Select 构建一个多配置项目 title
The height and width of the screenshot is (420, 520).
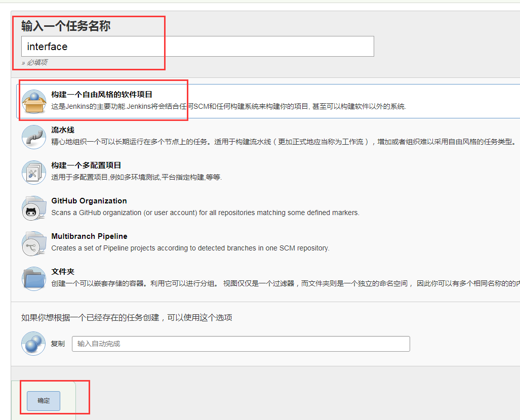point(86,165)
